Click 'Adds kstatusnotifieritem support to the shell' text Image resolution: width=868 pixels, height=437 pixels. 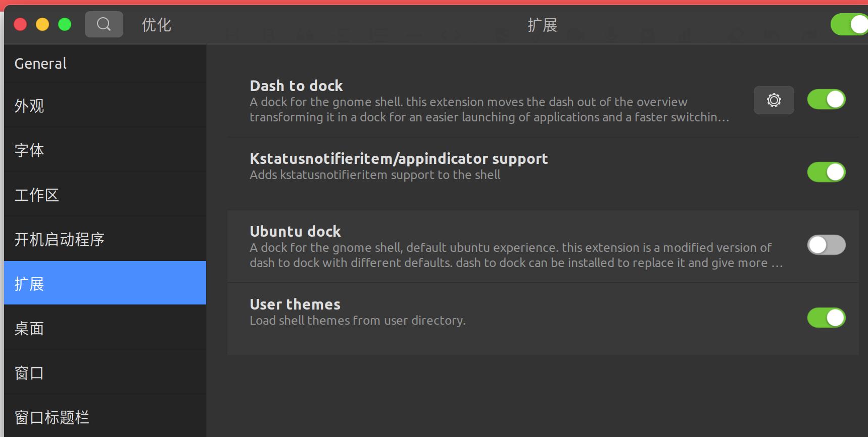pyautogui.click(x=375, y=175)
